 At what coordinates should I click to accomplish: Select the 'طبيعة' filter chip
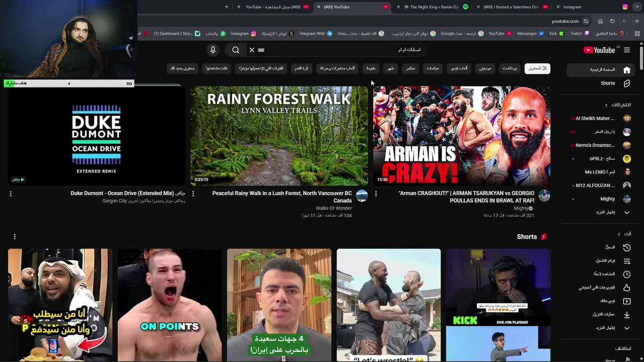tap(371, 68)
